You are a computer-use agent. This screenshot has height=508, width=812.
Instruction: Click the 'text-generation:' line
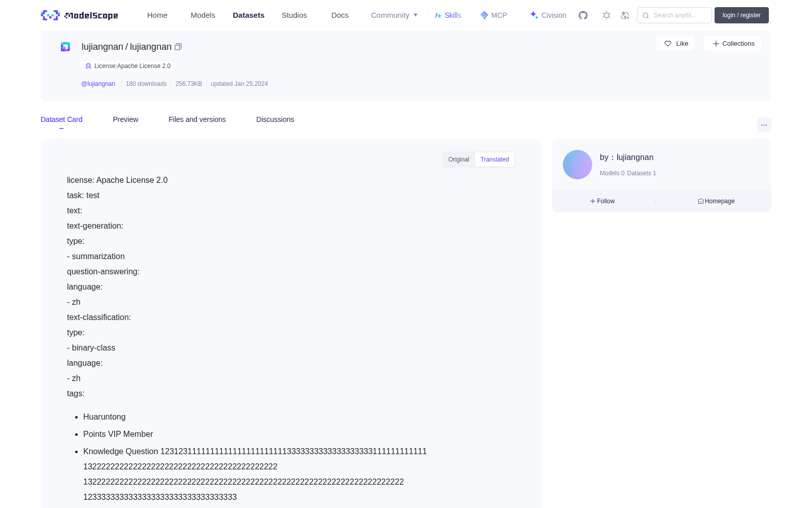pos(95,226)
